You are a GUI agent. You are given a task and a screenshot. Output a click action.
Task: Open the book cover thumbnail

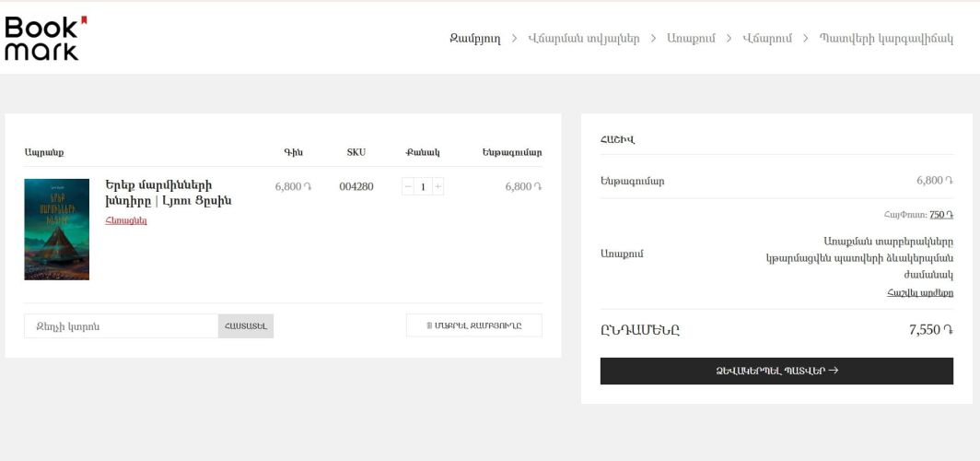[56, 229]
